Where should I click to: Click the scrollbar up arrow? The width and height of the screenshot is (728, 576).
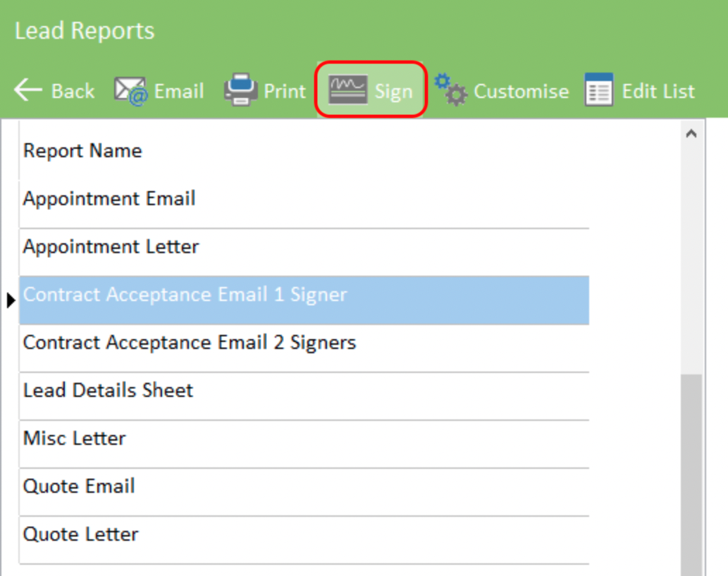[691, 134]
